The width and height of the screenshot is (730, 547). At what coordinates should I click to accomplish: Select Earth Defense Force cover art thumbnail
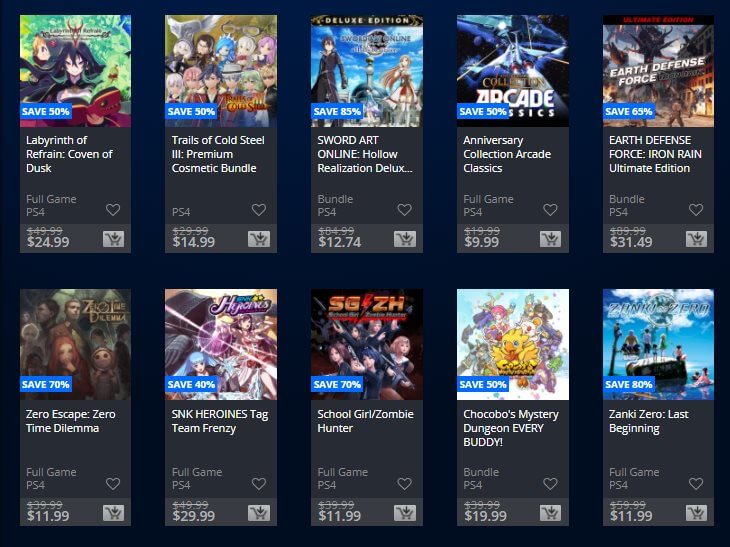658,71
